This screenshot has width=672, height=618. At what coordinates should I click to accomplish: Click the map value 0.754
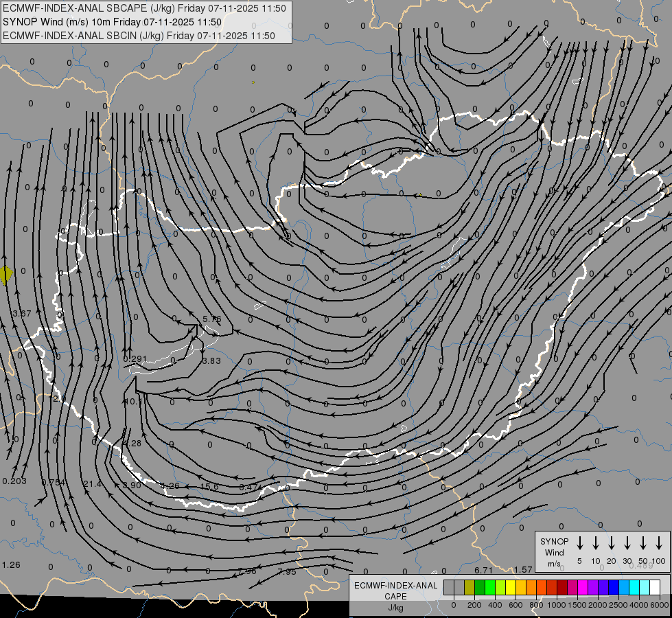[54, 483]
